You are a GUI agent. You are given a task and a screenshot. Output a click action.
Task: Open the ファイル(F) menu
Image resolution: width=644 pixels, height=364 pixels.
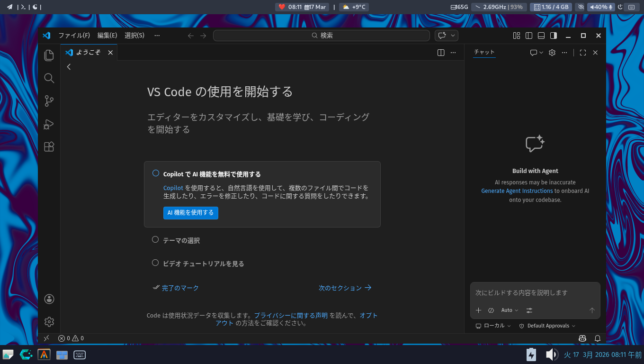click(x=74, y=36)
